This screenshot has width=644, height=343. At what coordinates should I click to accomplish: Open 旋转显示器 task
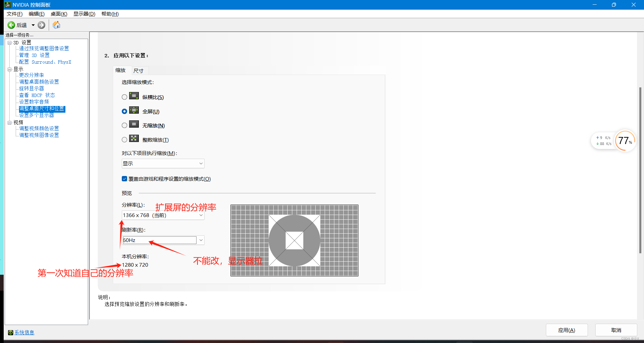point(32,89)
